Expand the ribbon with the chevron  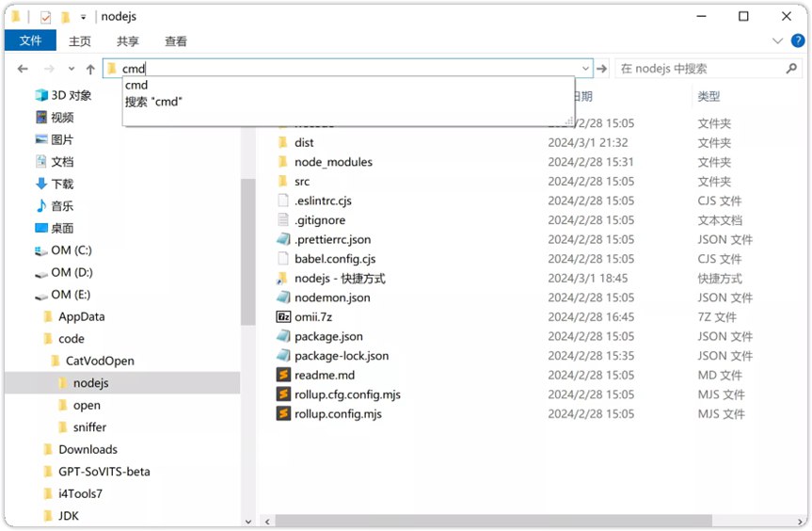coord(777,40)
